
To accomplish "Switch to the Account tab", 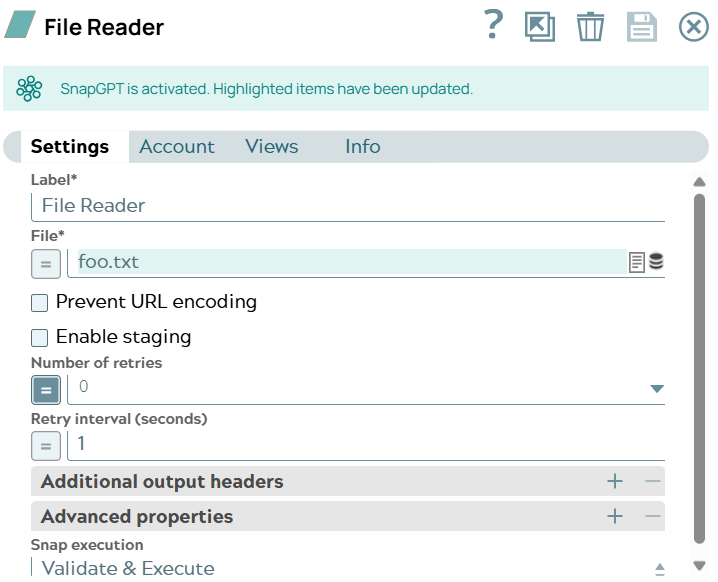I will click(x=177, y=147).
